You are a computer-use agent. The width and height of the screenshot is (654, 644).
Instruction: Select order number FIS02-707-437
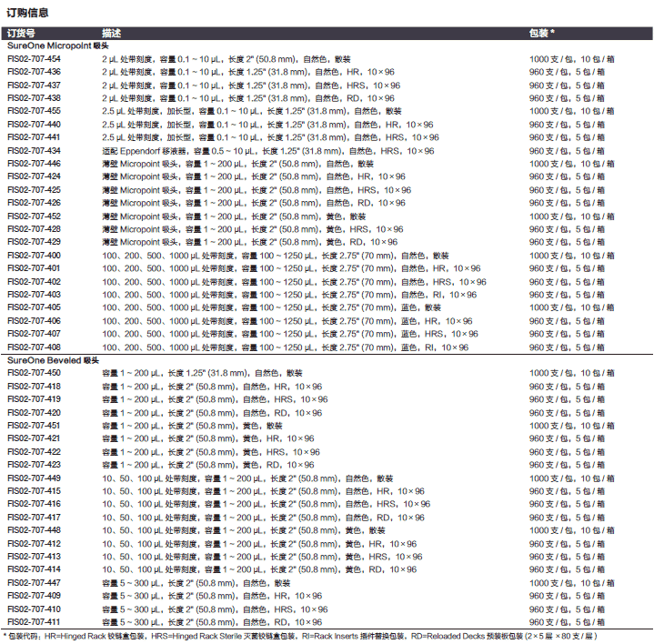(34, 86)
